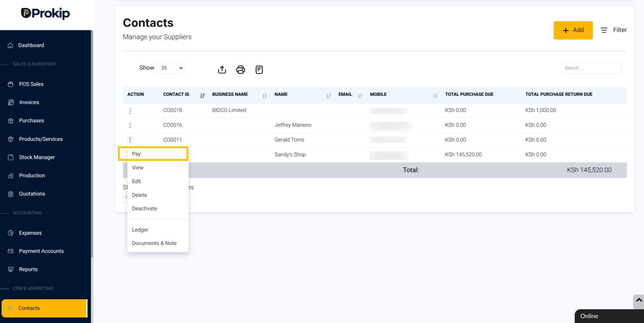Click the Purchases box icon
This screenshot has width=644, height=323.
point(11,121)
